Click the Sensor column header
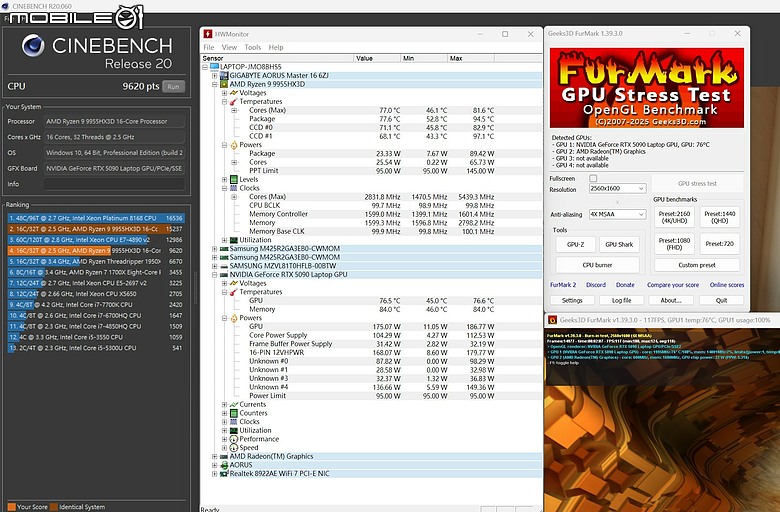The height and width of the screenshot is (512, 780). coord(277,58)
